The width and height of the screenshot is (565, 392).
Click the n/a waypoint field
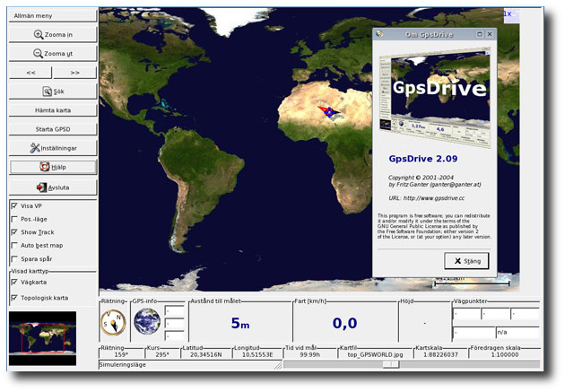[x=517, y=332]
